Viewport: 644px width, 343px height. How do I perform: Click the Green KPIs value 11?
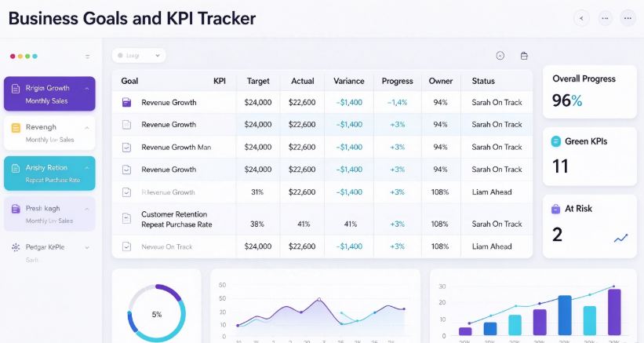point(560,166)
